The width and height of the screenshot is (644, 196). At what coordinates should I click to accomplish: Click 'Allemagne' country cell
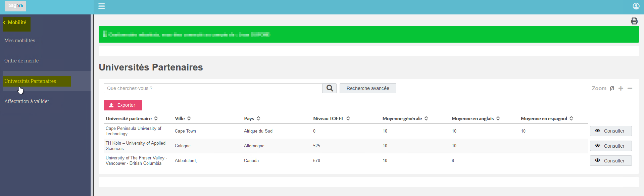coord(254,146)
